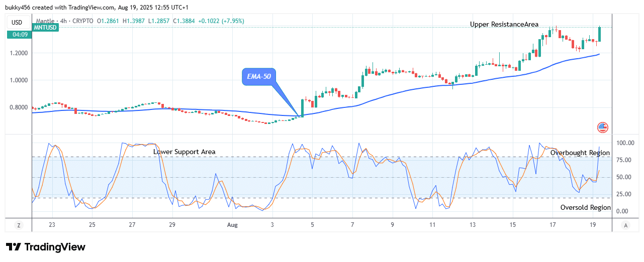Click the 15 date on time axis
Viewport: 644px width, 262px height.
[512, 225]
